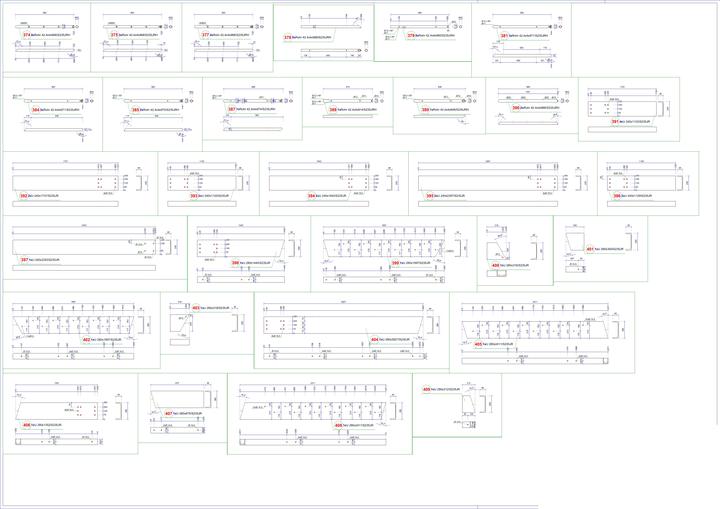Click the part mark 392 label

point(23,196)
